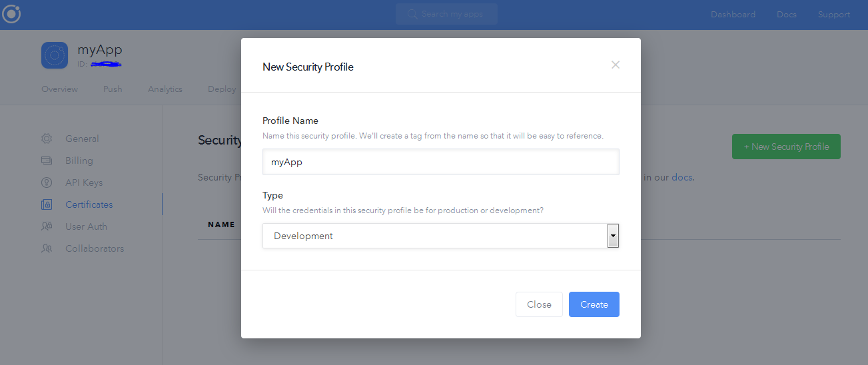Open the Type dropdown arrow
Screen dimensions: 868x365
coord(613,236)
